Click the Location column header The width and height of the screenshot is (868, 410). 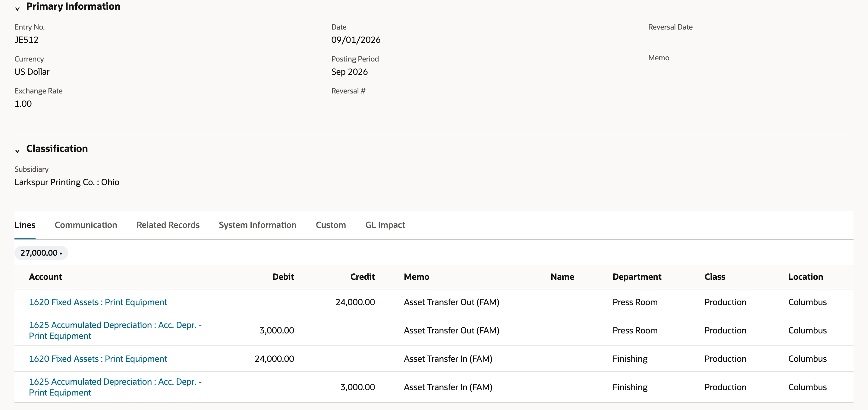coord(805,277)
